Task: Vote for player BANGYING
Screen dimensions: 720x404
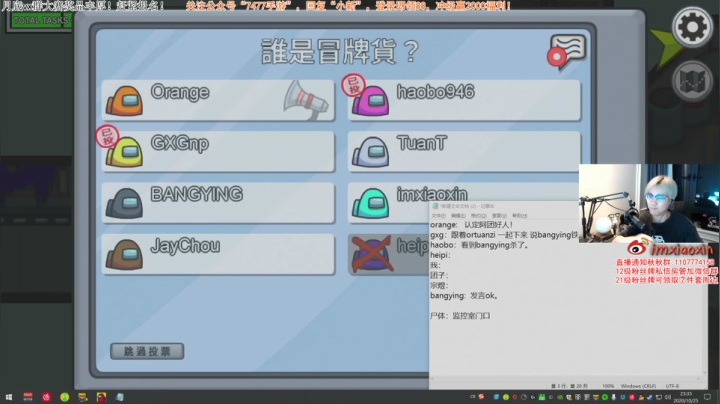Action: 218,203
